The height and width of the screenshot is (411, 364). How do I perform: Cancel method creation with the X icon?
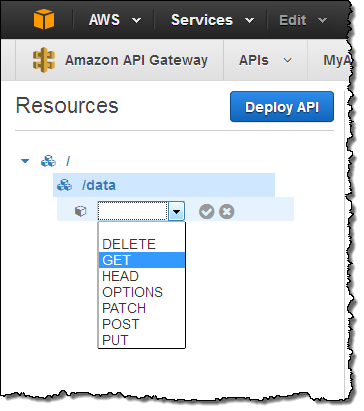[x=227, y=212]
